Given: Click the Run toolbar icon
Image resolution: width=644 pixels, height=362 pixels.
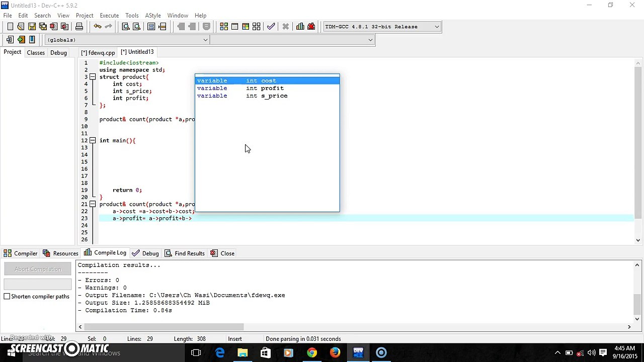Looking at the screenshot, I should point(234,27).
